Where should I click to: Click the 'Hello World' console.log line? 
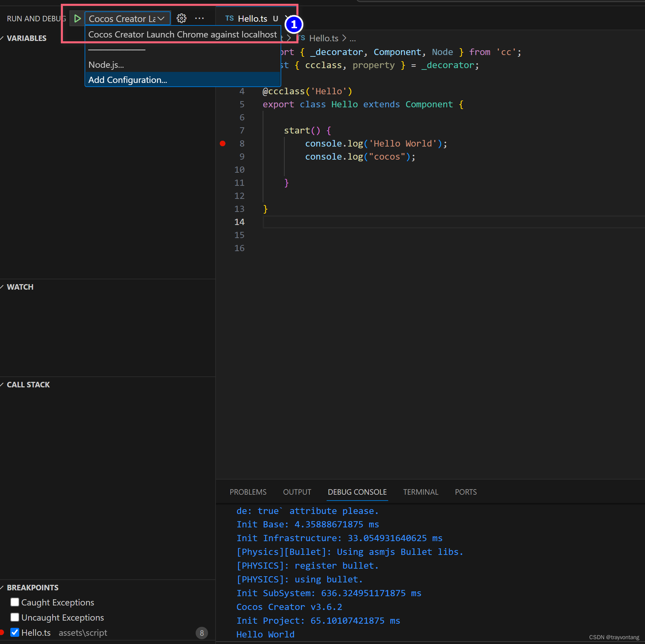coord(376,143)
